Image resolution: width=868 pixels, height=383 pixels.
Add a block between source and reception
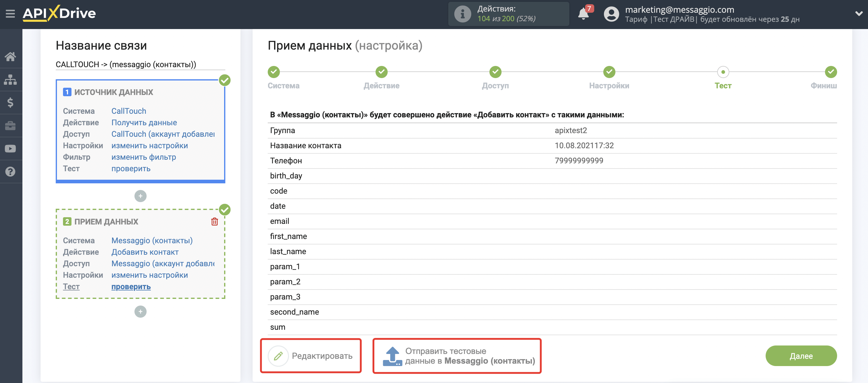click(141, 196)
